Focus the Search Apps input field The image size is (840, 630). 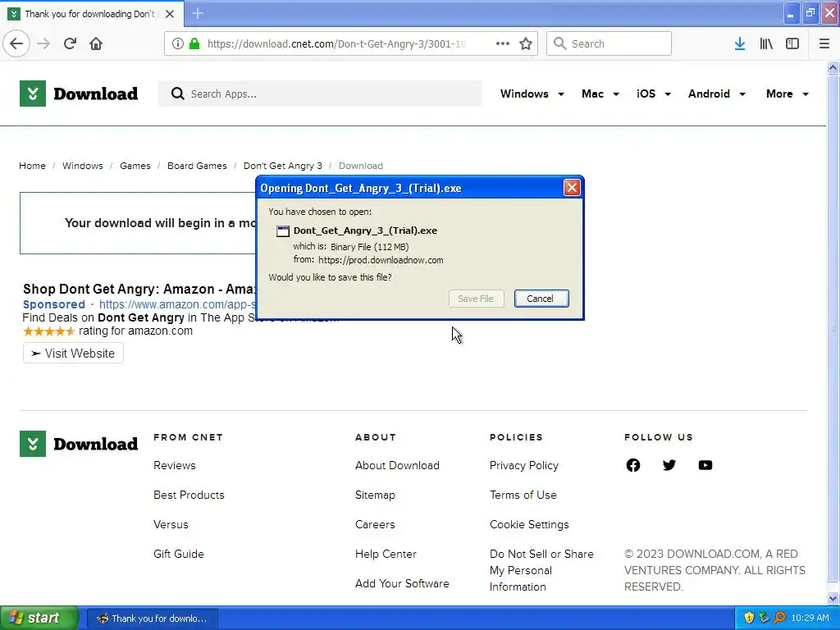coord(321,94)
